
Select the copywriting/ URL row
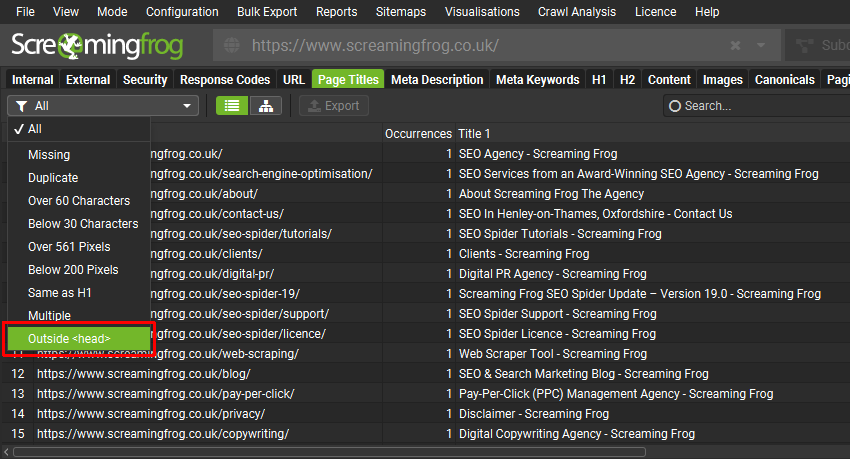click(x=426, y=434)
